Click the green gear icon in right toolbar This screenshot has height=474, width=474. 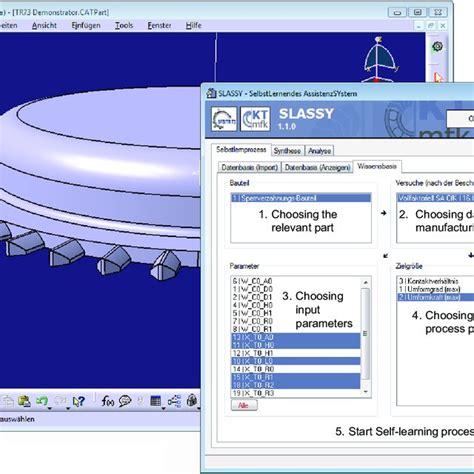coord(437,46)
